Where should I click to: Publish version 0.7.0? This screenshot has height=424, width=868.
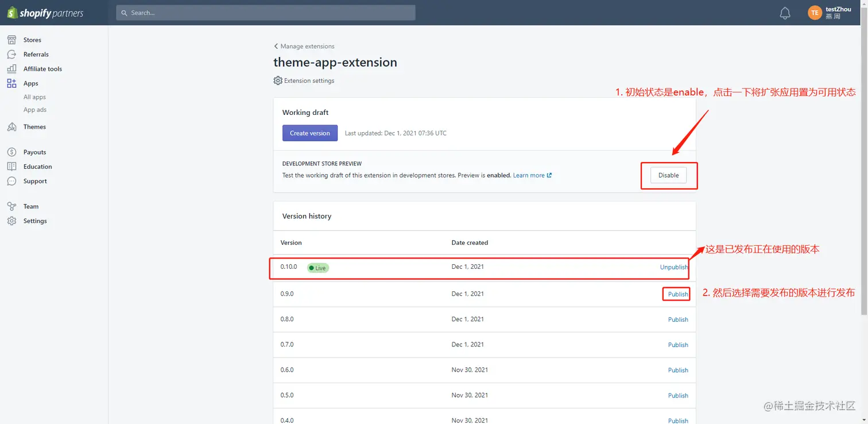click(678, 345)
